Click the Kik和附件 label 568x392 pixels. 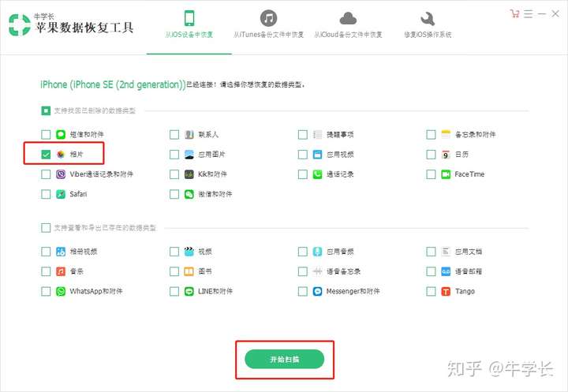point(212,174)
